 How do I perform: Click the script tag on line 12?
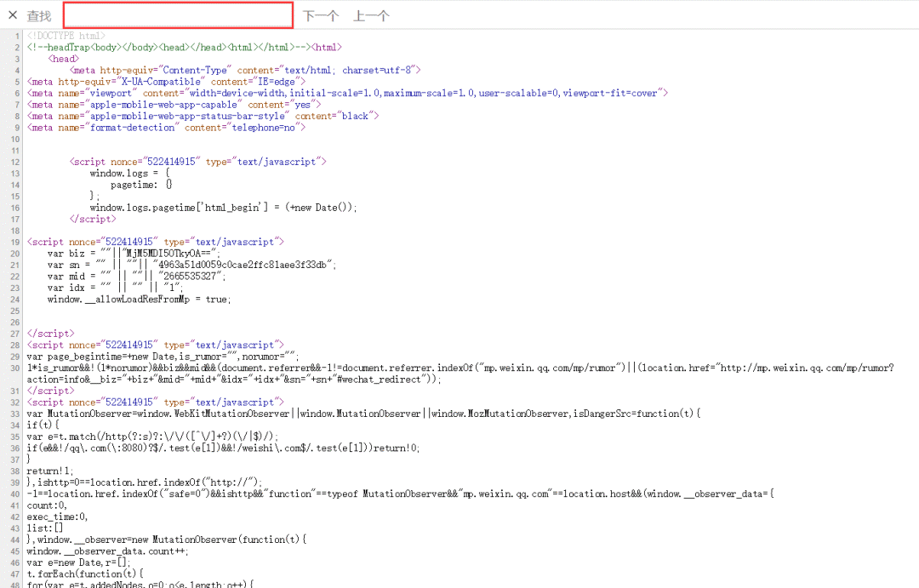coord(197,162)
